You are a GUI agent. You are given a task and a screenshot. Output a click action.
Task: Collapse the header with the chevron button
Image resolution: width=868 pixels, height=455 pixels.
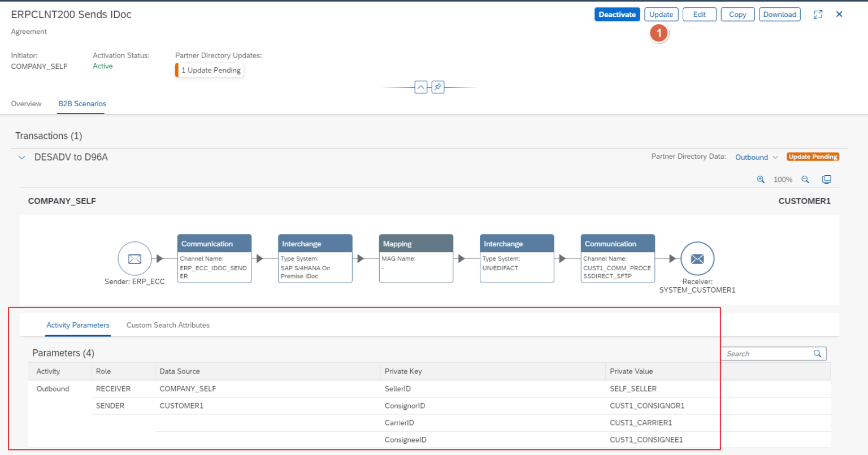tap(421, 87)
